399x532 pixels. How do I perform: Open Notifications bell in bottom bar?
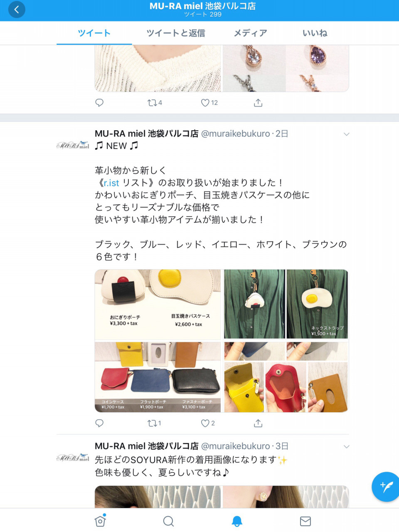pos(237,521)
